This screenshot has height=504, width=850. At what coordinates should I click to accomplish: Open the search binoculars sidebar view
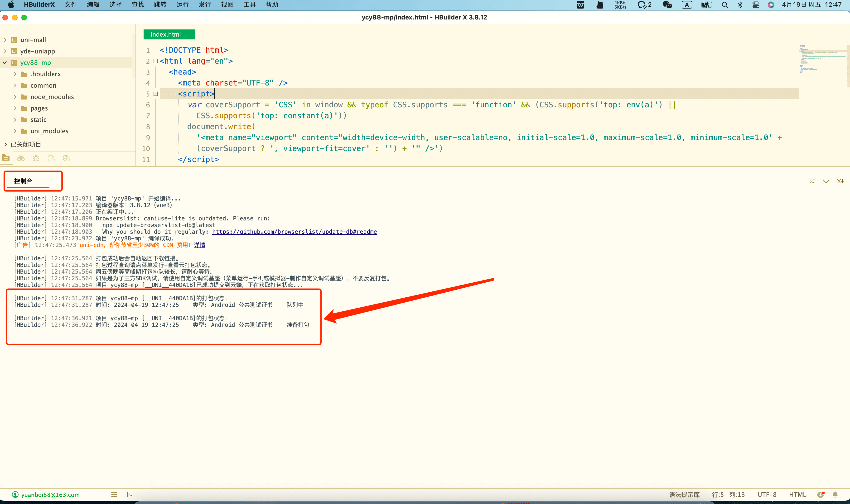pos(21,158)
